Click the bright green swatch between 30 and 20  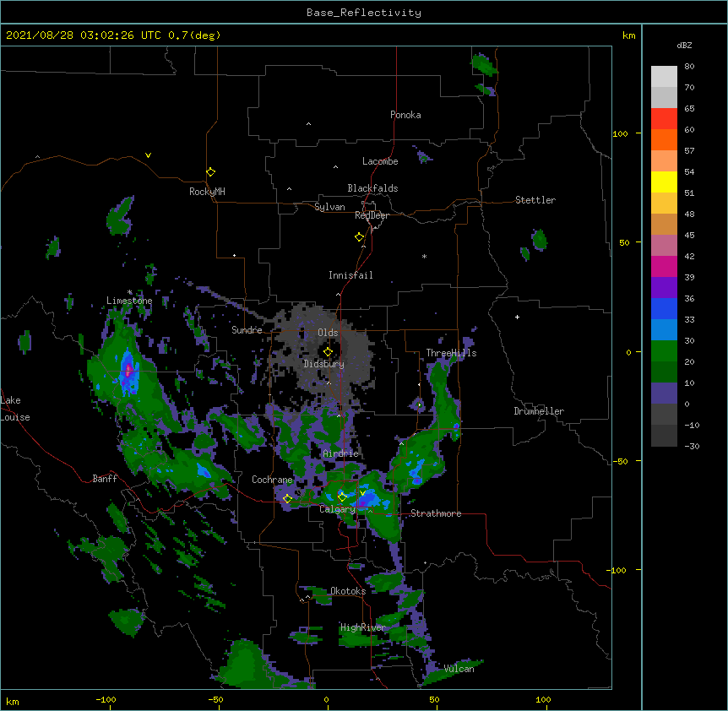tap(664, 351)
